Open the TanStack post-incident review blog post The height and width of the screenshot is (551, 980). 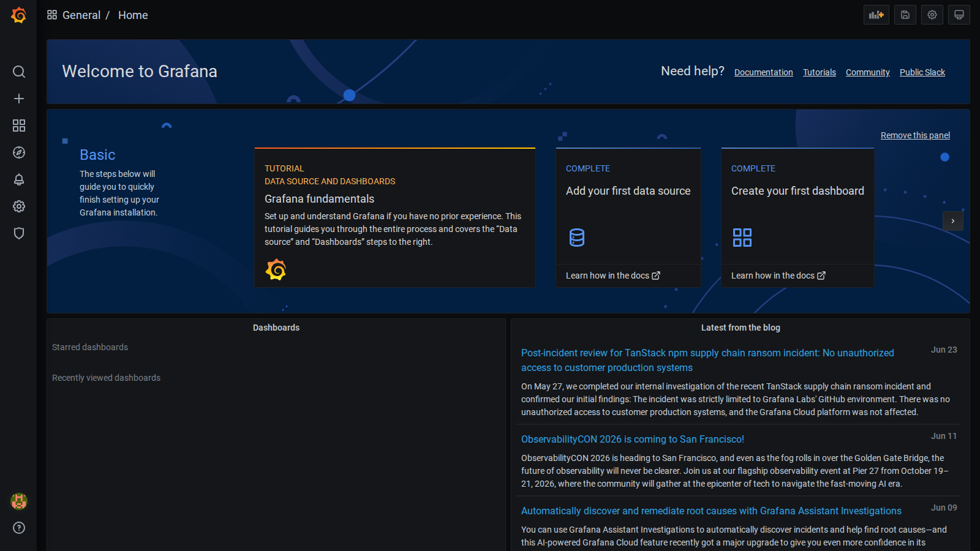coord(707,360)
